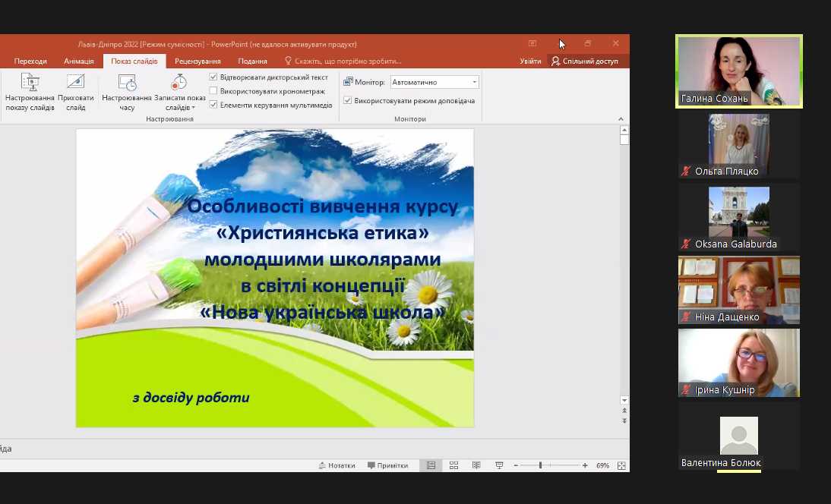Viewport: 831px width, 504px height.
Task: Collapse the ribbon with the arrow
Action: pyautogui.click(x=621, y=119)
